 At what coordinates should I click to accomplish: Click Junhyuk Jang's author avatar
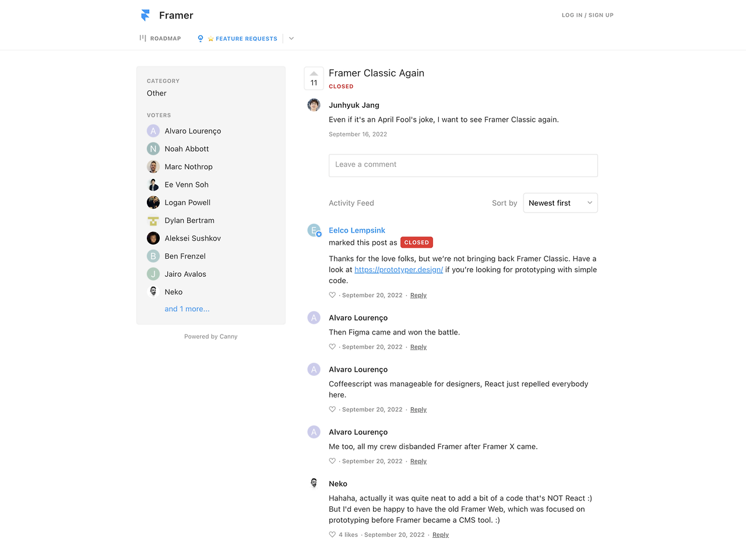314,105
